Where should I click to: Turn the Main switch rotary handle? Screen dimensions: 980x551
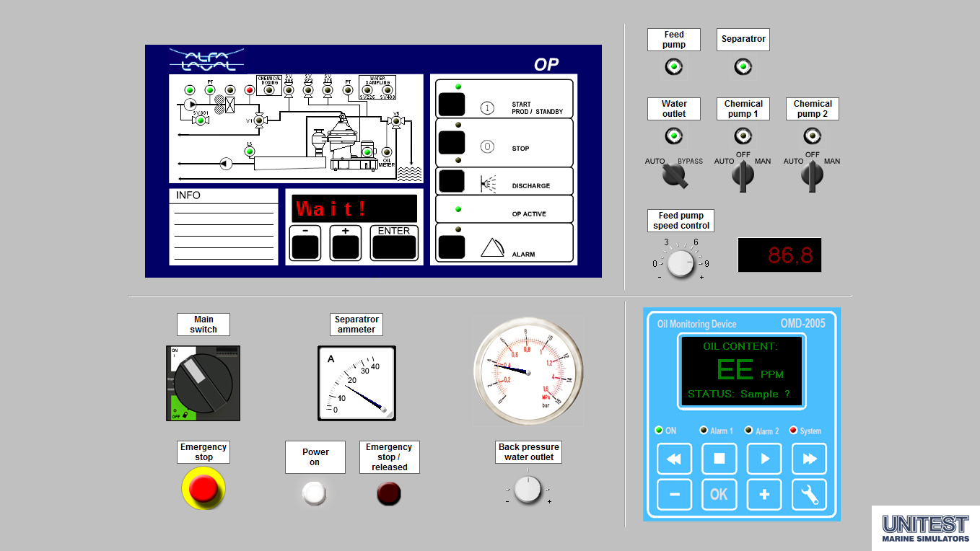[x=203, y=383]
